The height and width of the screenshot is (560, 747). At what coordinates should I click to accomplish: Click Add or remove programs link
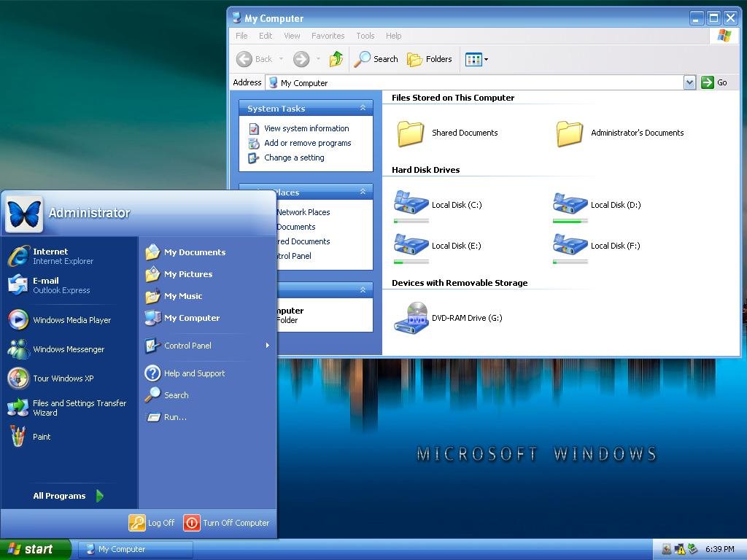coord(307,143)
